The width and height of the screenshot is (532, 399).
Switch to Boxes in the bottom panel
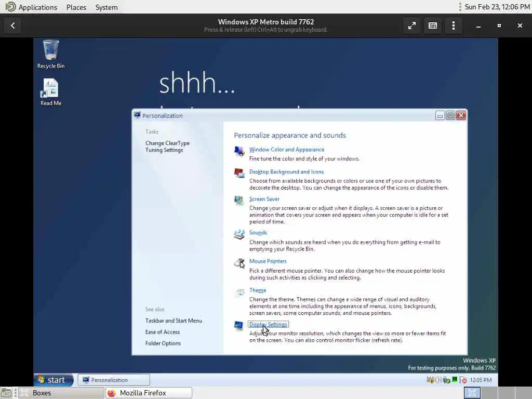click(x=61, y=393)
